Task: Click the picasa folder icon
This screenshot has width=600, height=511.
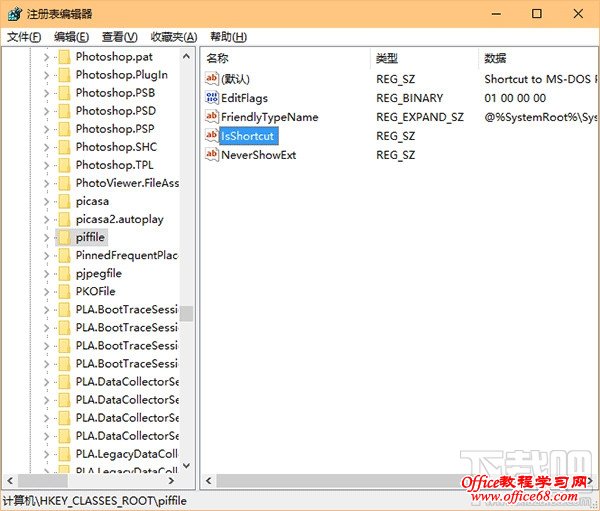Action: [x=64, y=201]
